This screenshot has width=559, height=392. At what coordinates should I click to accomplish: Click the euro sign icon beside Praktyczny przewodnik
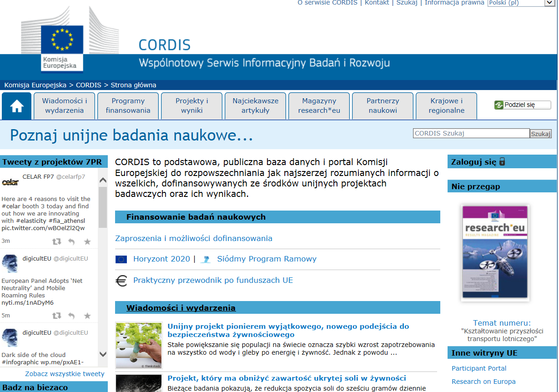point(121,281)
